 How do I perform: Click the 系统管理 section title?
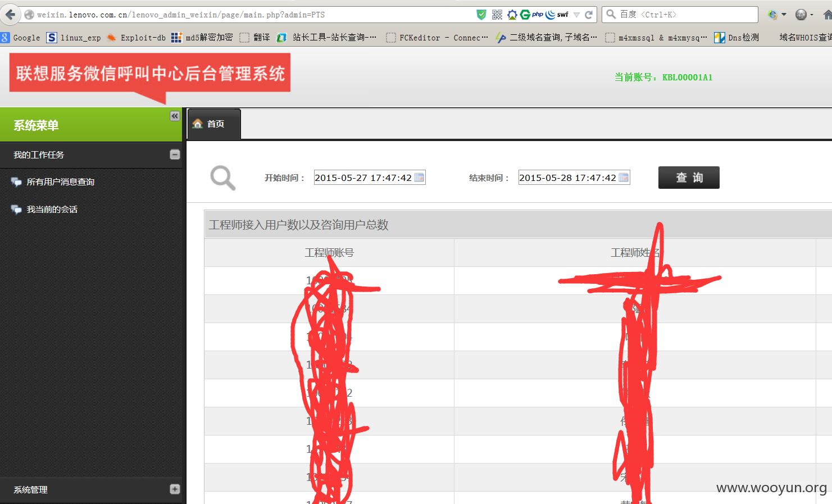(x=30, y=489)
